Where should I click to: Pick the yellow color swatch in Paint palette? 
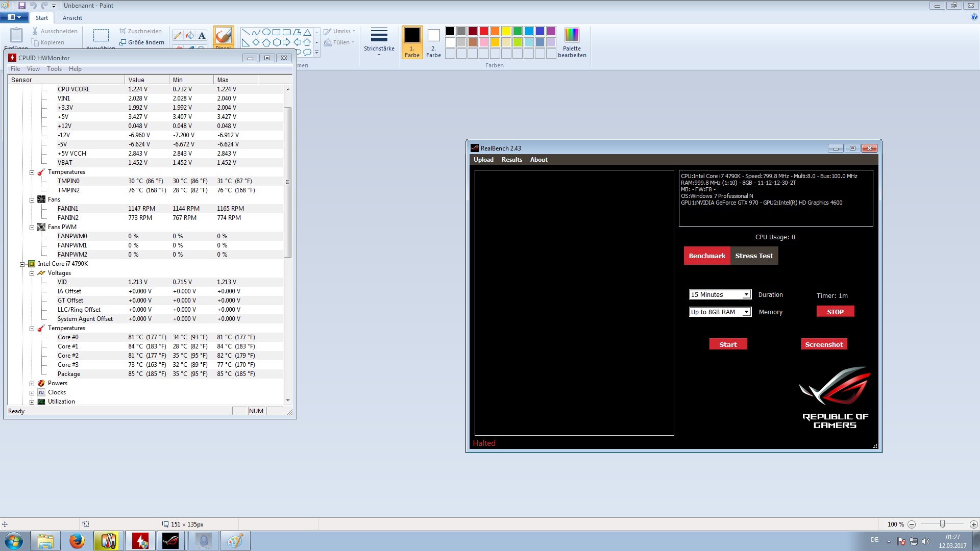coord(506,31)
